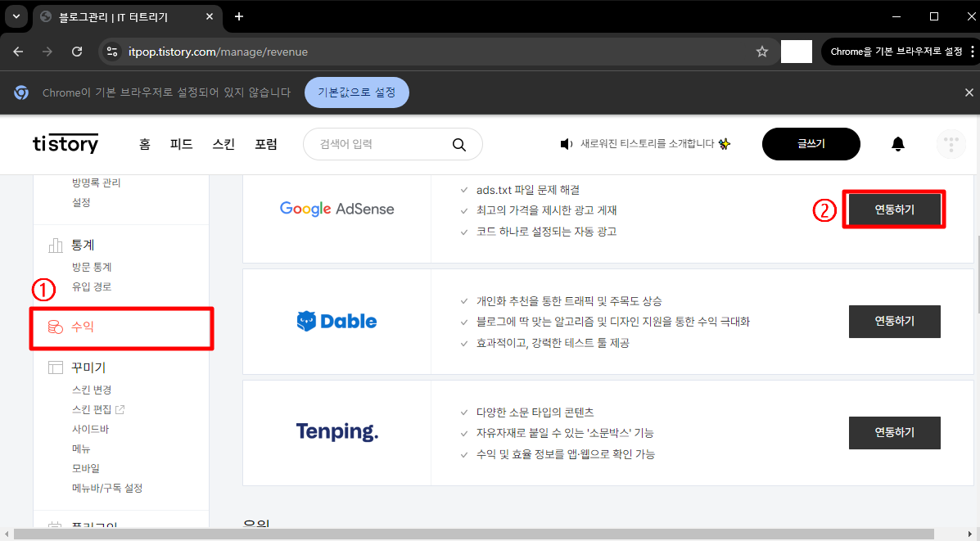The width and height of the screenshot is (980, 541).
Task: Click the browser back arrow
Action: tap(18, 52)
